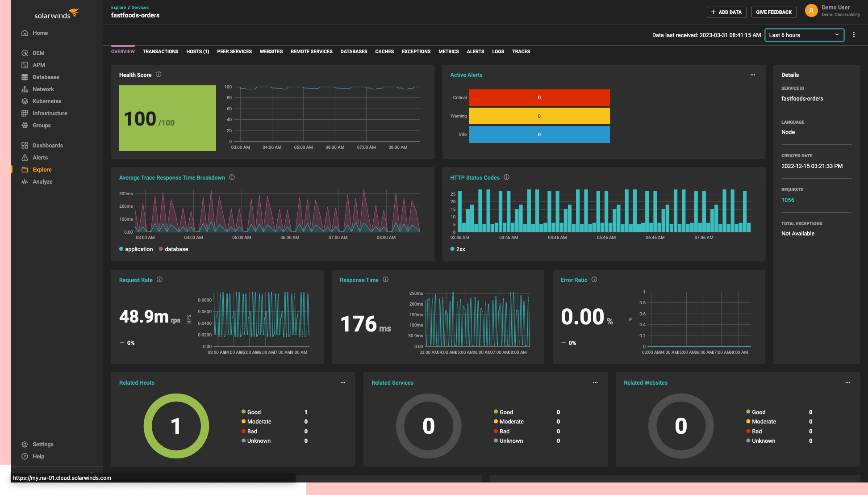Viewport: 868px width, 495px height.
Task: Open the Active Alerts title link
Action: pyautogui.click(x=466, y=75)
